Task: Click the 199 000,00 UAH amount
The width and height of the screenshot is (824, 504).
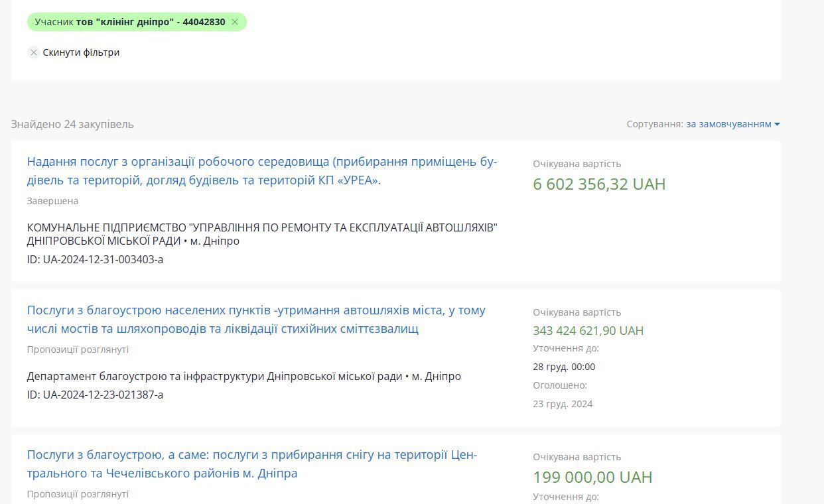Action: coord(592,477)
